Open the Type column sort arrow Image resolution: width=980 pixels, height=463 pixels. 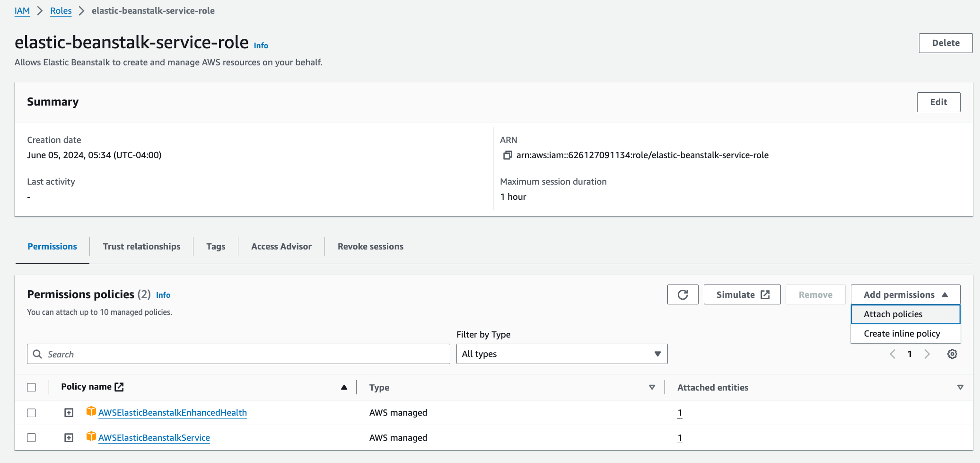click(x=652, y=387)
